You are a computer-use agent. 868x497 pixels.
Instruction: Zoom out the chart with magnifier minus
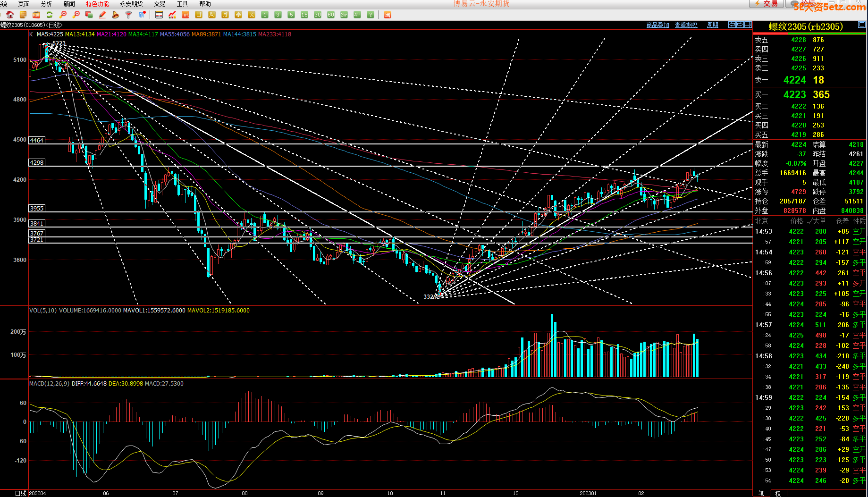76,15
